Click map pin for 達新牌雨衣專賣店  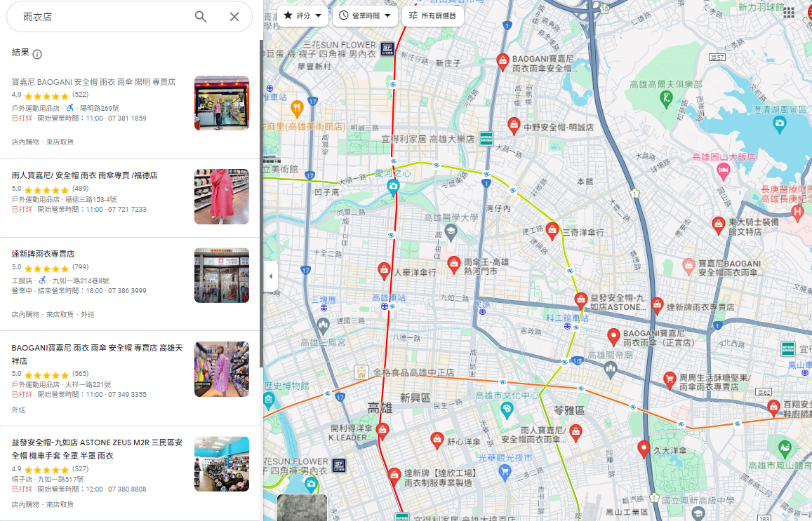(x=657, y=306)
